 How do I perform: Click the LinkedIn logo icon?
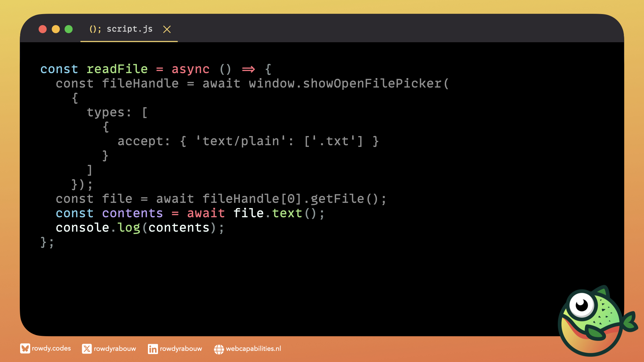[x=153, y=349]
